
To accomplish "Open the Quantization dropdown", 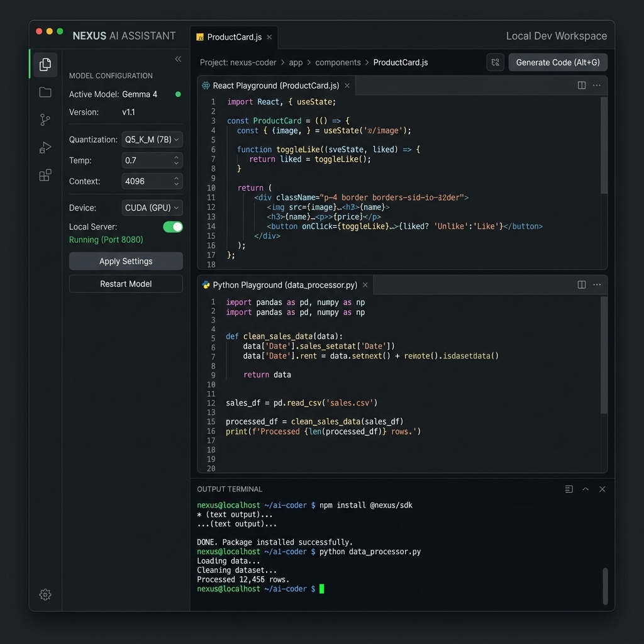I will [152, 139].
